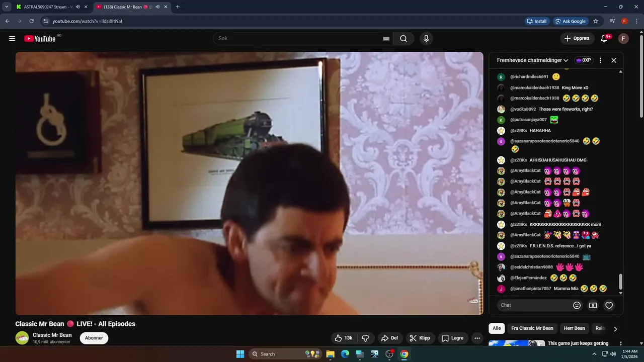This screenshot has width=644, height=362.
Task: Dislike the video
Action: pos(366,338)
